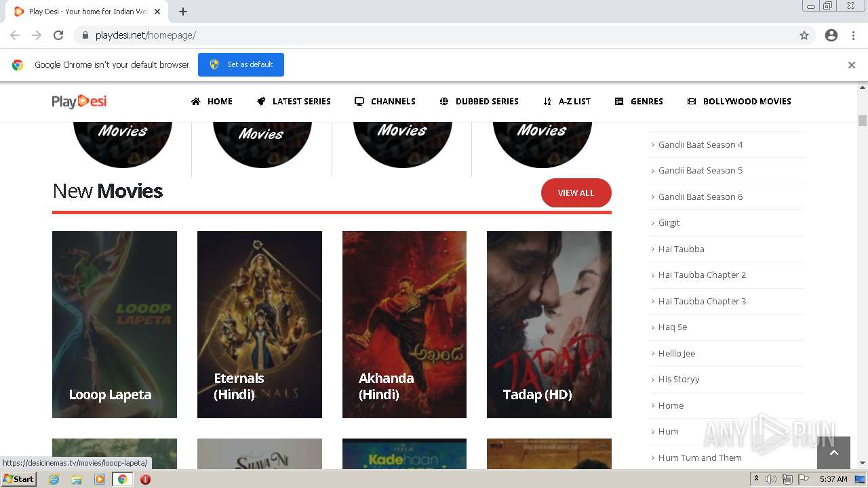Open a new tab with the plus button
The image size is (868, 488).
point(183,12)
